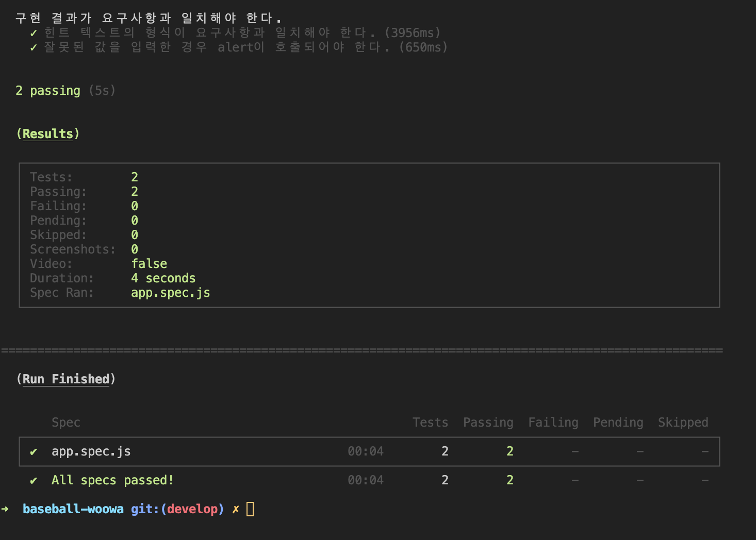Click the 2 passing summary text
The image size is (756, 540).
point(47,90)
